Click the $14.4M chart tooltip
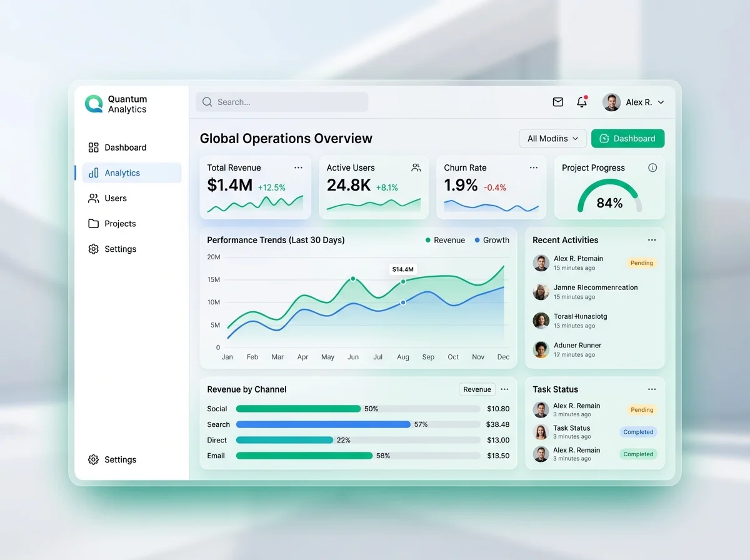Viewport: 750px width, 560px height. [402, 269]
